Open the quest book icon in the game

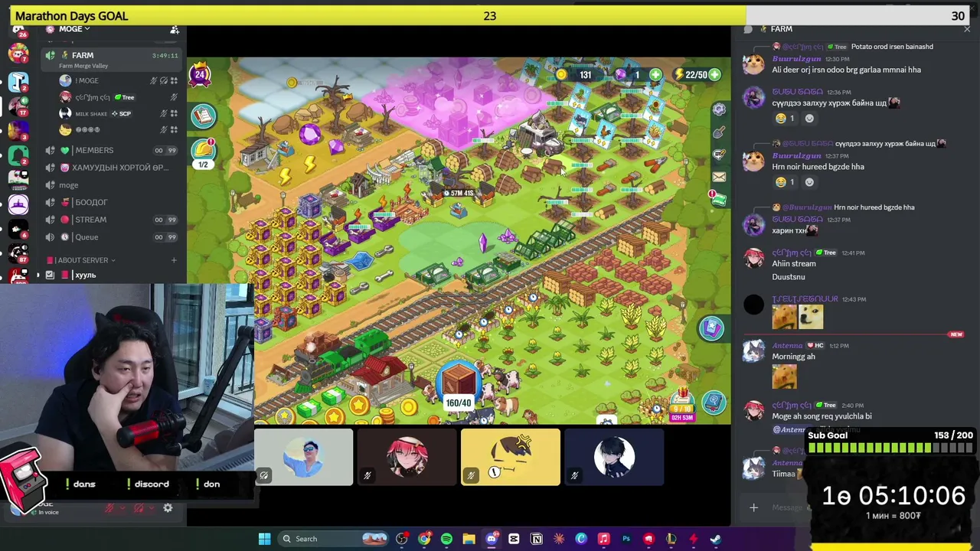(x=203, y=116)
